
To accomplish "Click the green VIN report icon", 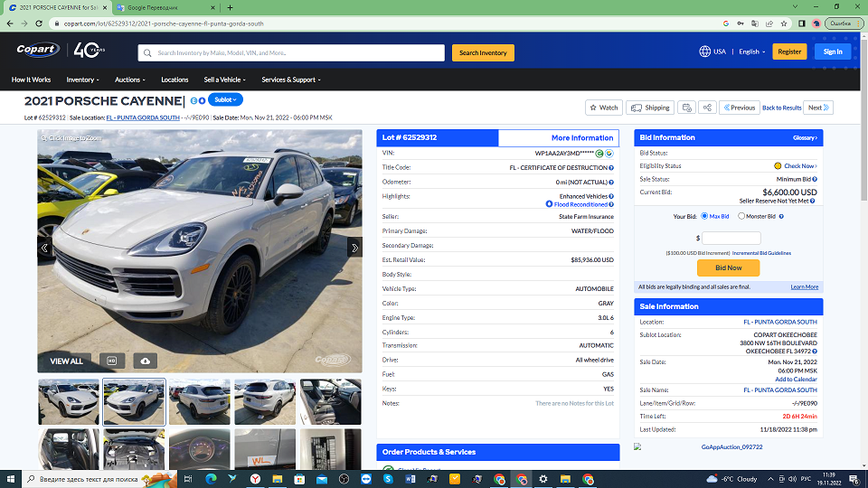I will point(599,154).
